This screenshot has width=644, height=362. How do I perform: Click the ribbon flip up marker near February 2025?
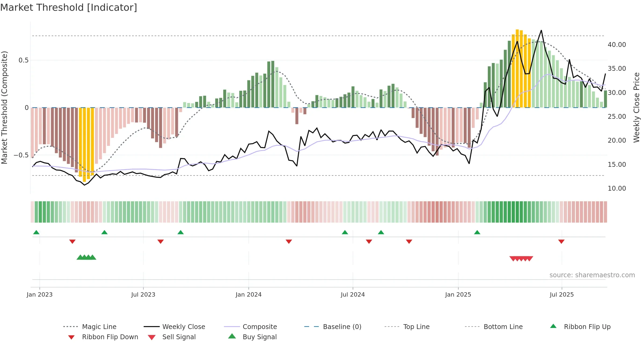coord(477,232)
